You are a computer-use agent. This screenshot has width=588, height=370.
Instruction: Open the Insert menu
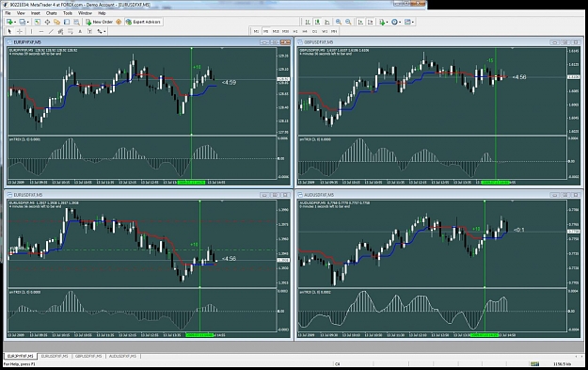(36, 13)
